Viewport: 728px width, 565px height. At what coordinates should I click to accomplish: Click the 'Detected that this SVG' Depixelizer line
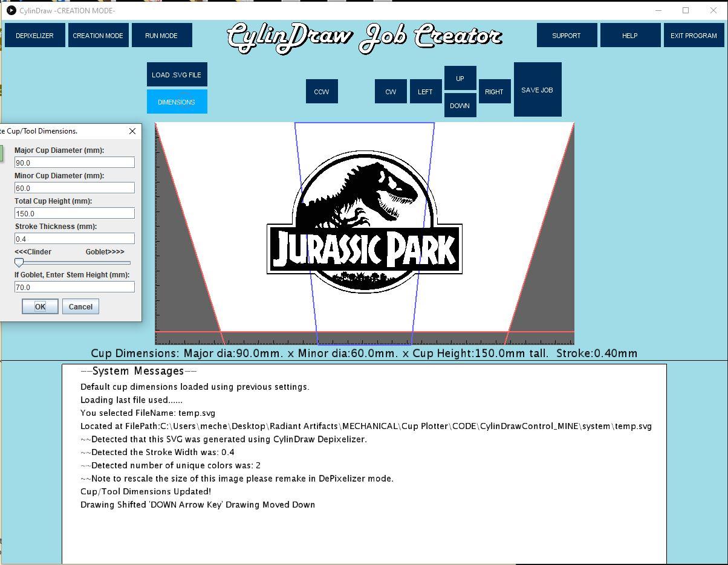tap(224, 439)
